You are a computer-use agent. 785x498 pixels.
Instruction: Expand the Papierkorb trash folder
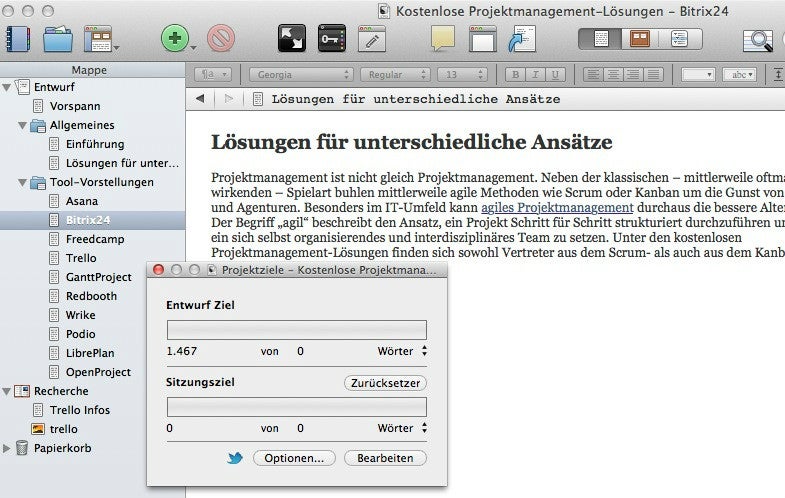coord(7,448)
